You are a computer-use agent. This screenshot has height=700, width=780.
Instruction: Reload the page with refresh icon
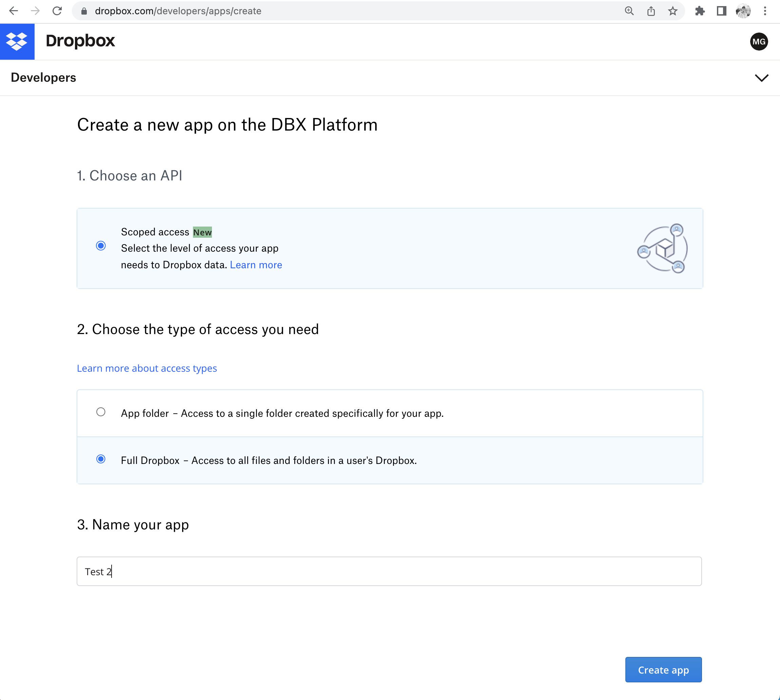click(57, 11)
